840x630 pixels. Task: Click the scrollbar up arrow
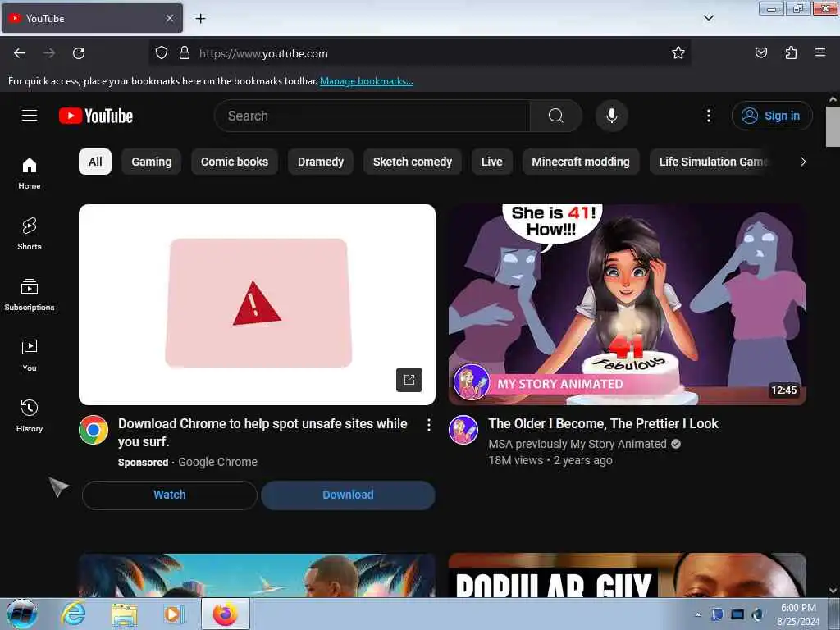click(833, 99)
